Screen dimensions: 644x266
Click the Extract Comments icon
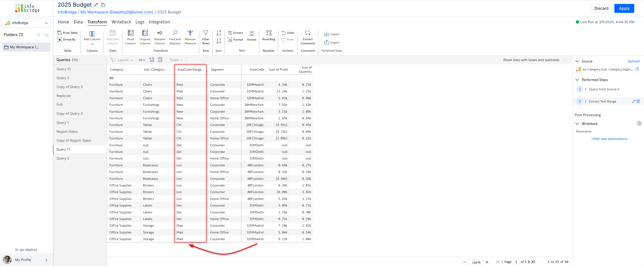pyautogui.click(x=307, y=33)
